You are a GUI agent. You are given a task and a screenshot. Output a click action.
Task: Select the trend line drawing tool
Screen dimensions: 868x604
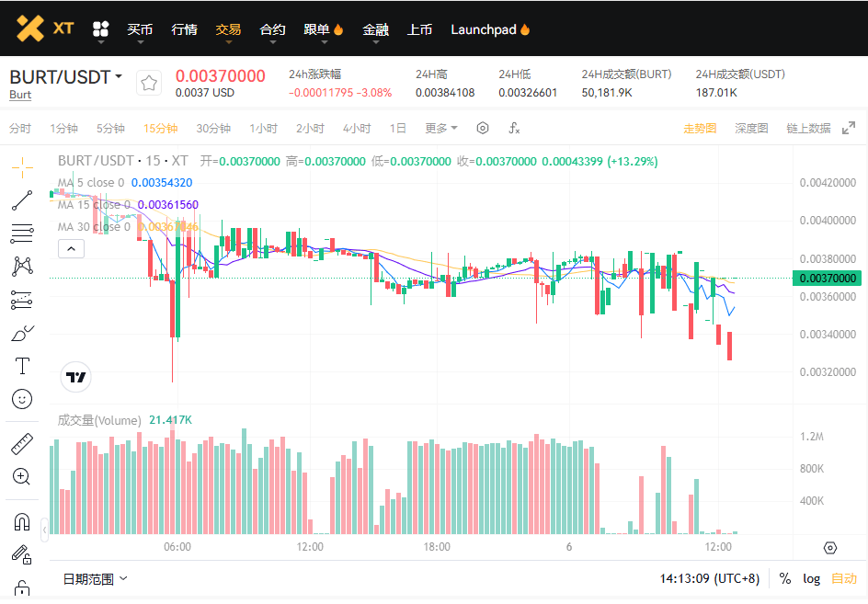pyautogui.click(x=22, y=199)
